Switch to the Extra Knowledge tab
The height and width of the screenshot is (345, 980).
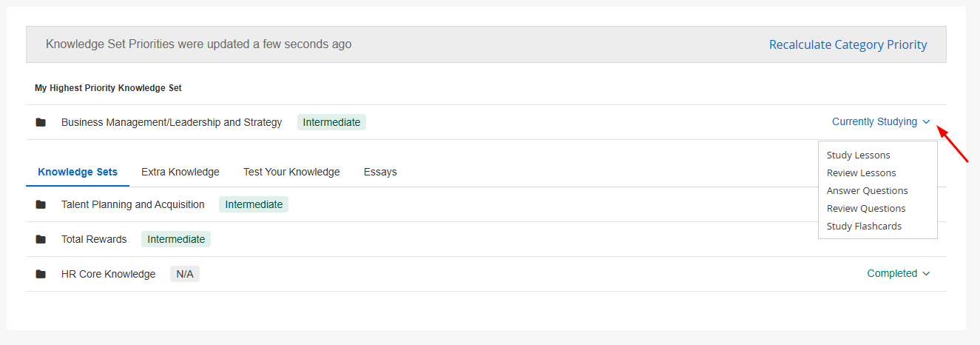(x=180, y=172)
